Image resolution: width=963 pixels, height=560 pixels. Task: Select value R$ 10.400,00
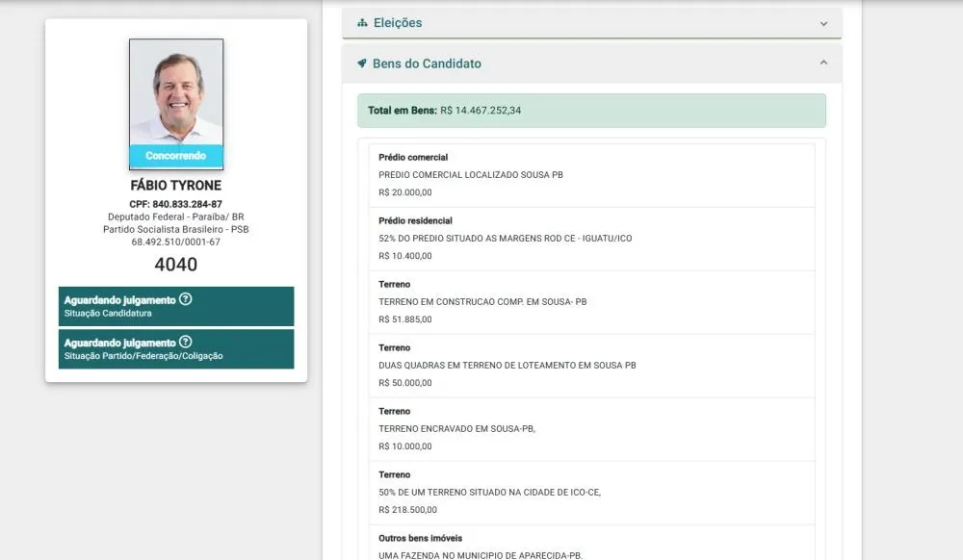point(405,256)
